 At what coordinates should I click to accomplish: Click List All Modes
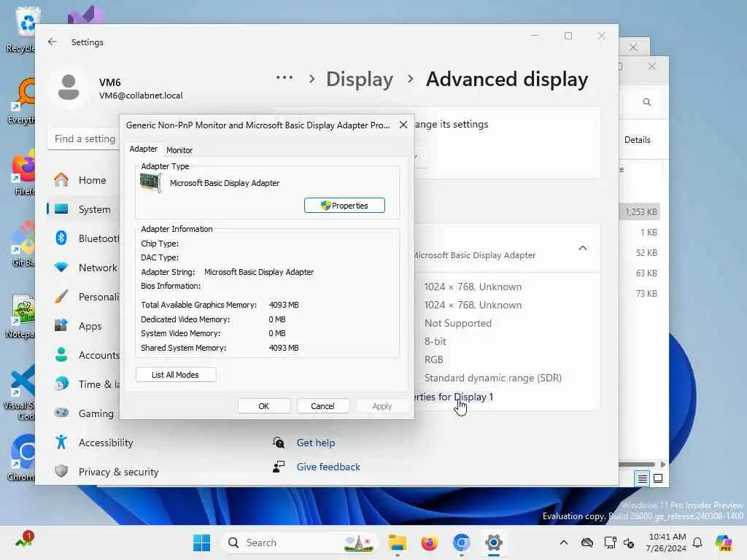pos(175,375)
